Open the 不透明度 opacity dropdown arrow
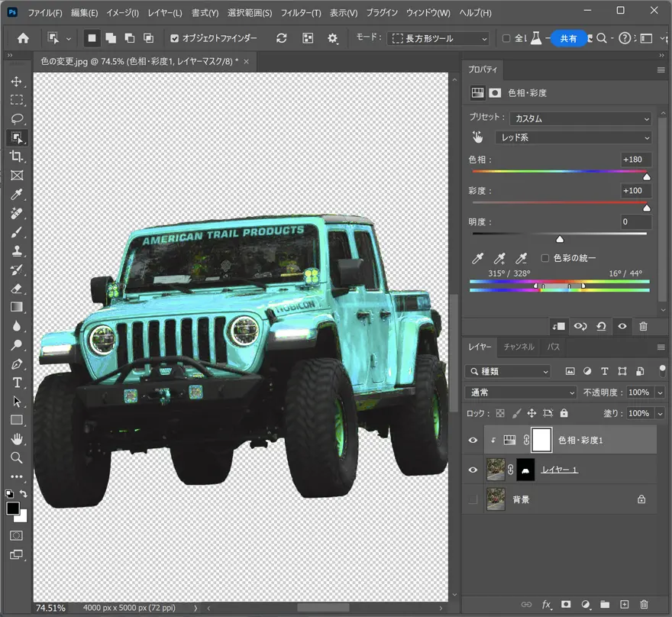The image size is (672, 617). (660, 392)
